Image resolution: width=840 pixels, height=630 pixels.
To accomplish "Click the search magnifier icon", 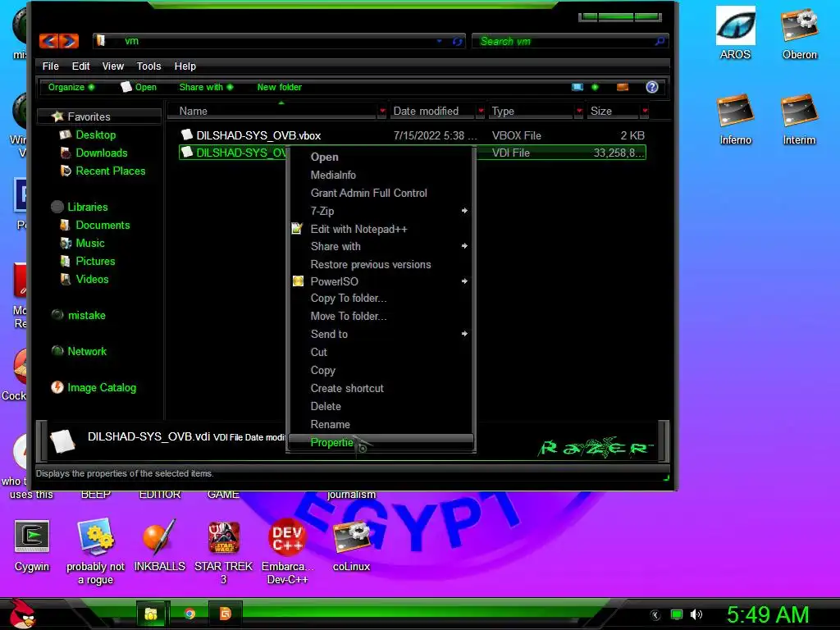I will coord(660,41).
